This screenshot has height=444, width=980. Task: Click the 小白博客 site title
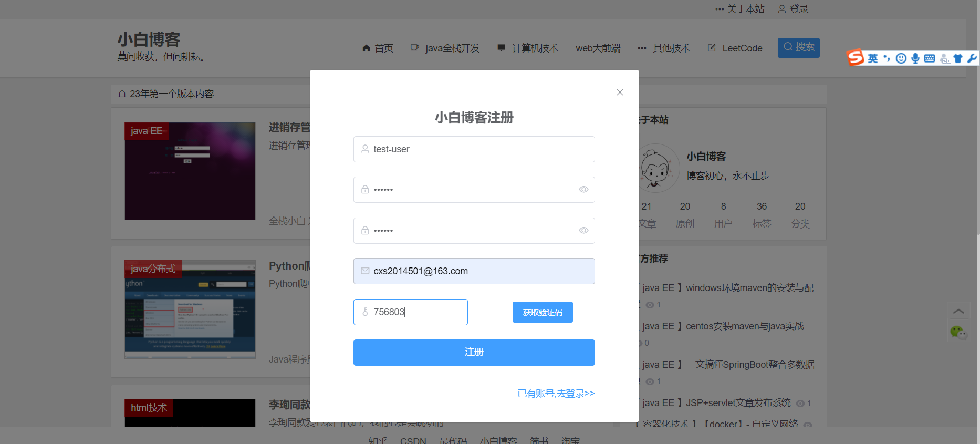click(x=149, y=39)
